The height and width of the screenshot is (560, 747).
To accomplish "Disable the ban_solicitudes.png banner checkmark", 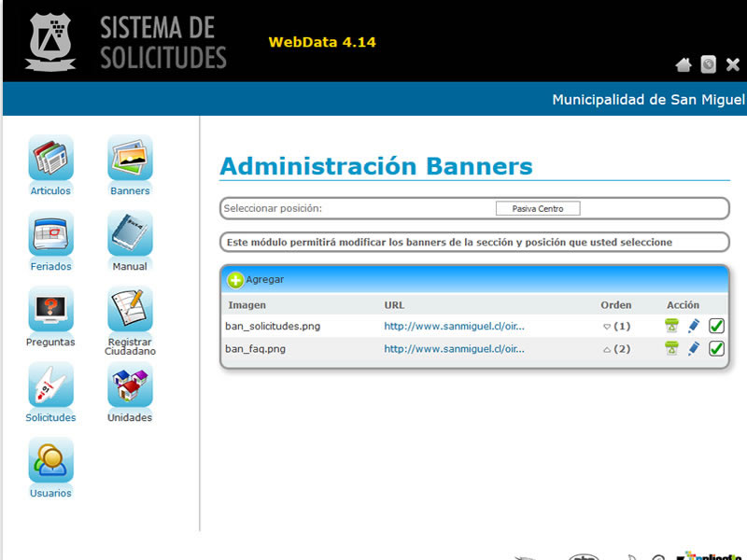I will (716, 326).
